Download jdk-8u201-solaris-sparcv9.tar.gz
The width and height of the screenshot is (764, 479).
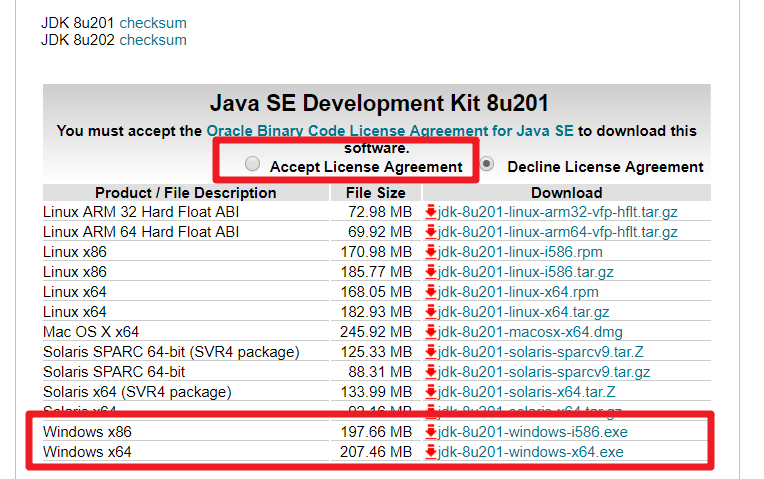point(544,372)
